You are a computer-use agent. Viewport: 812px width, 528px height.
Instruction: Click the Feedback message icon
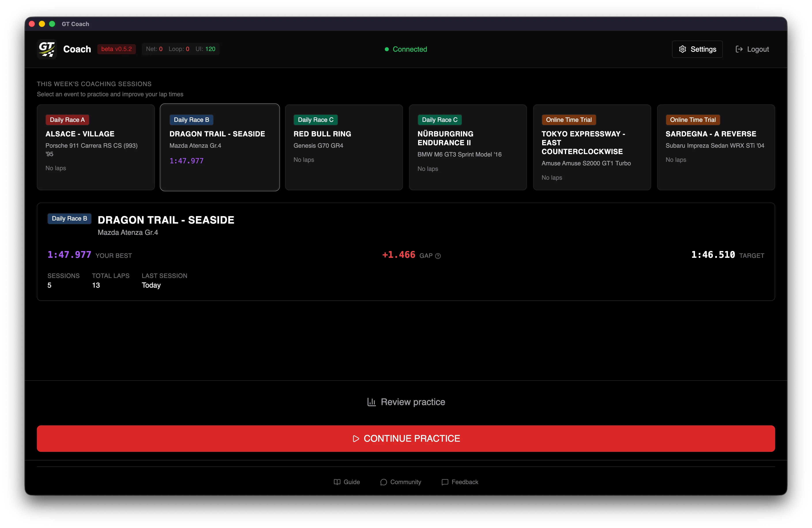(445, 482)
